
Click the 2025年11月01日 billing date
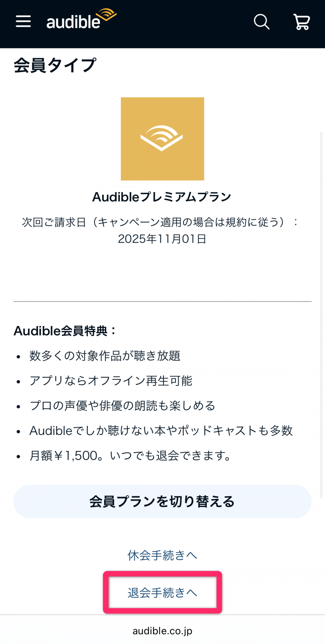162,239
